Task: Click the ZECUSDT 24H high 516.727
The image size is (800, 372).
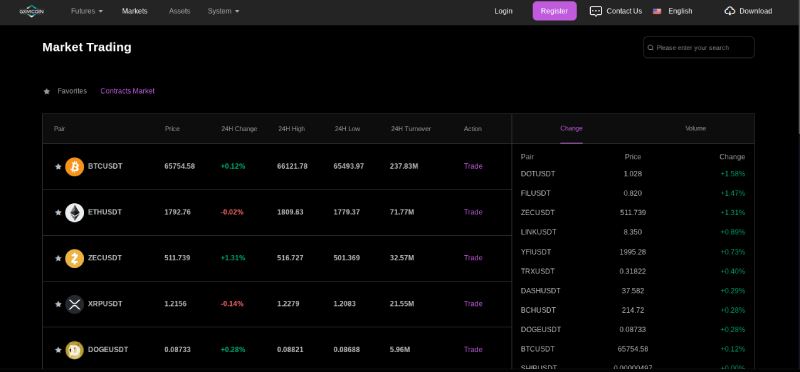Action: [290, 258]
